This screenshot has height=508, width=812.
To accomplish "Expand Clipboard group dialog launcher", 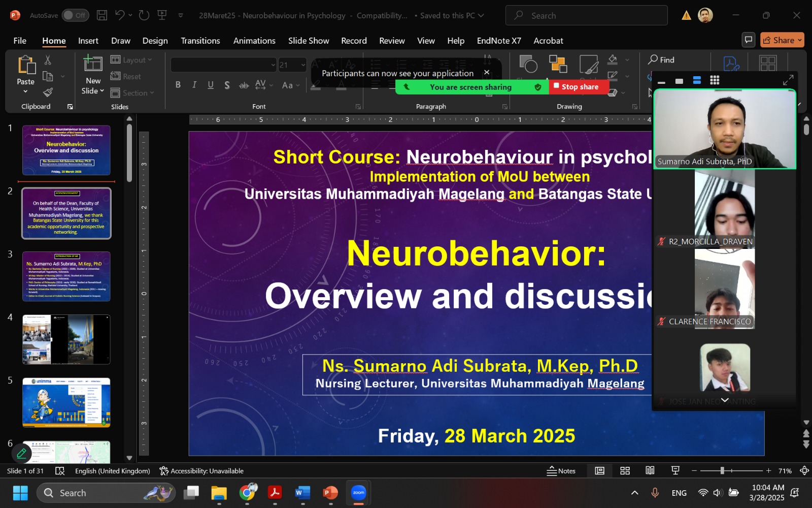I will pos(70,107).
